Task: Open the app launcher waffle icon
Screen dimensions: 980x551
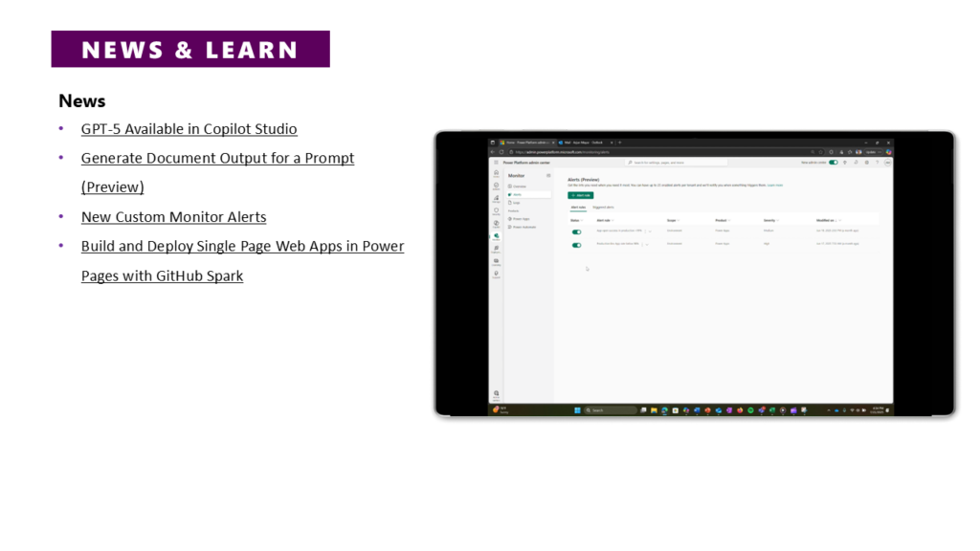Action: [x=497, y=163]
